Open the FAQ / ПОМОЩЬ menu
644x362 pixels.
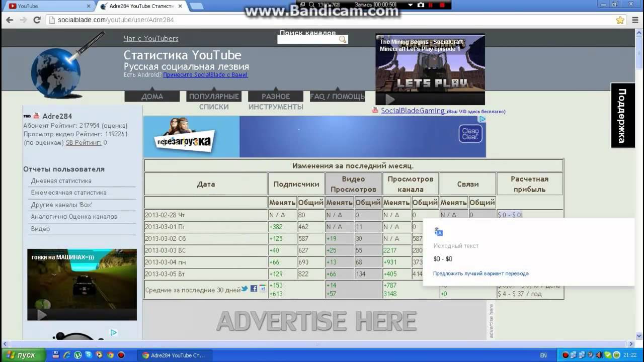337,97
